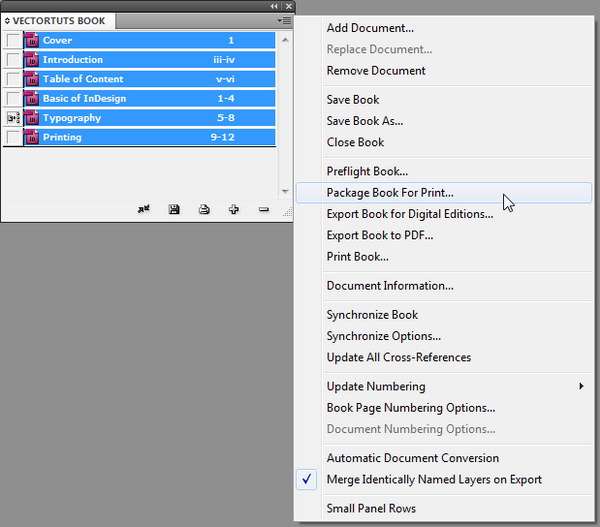Open Document Information...

pos(390,286)
